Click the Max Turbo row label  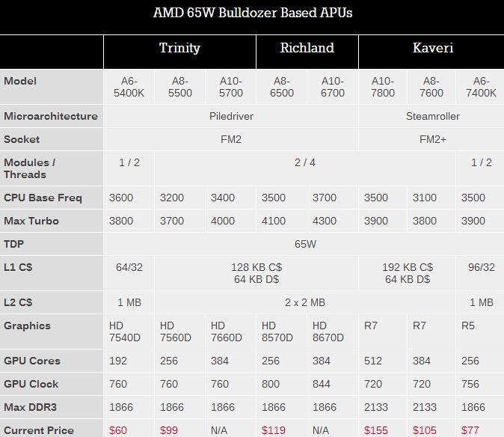(31, 221)
